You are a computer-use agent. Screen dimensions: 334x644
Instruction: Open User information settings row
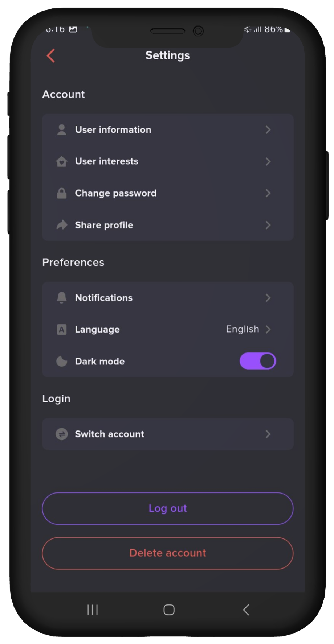(167, 129)
